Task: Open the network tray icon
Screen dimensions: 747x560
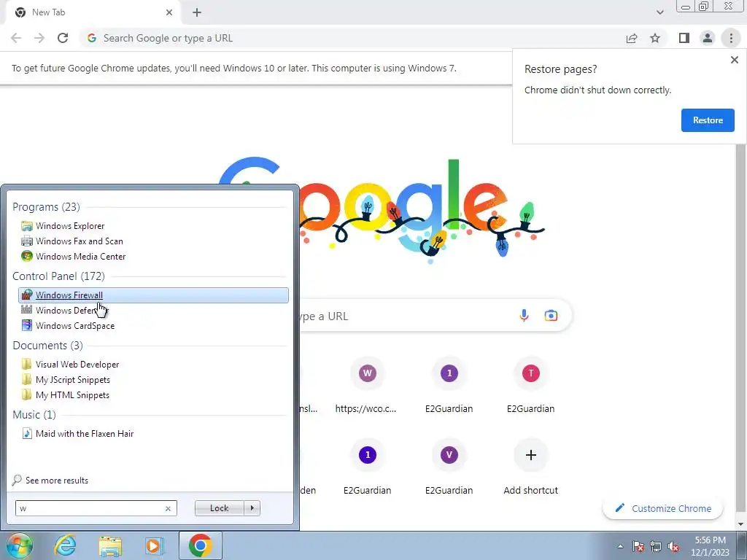Action: 656,546
